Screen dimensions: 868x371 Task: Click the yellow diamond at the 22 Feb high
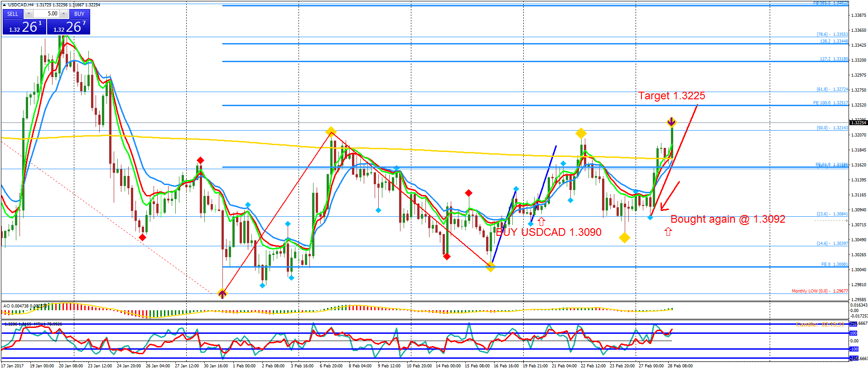(581, 133)
